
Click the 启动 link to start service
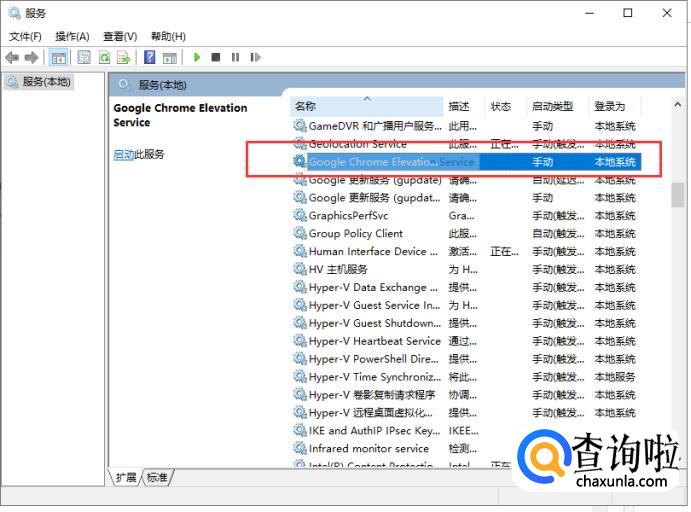123,154
